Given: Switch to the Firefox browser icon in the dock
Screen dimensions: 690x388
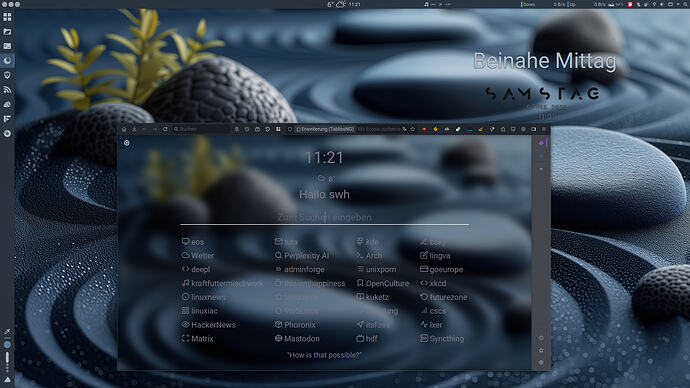Looking at the screenshot, I should (7, 61).
